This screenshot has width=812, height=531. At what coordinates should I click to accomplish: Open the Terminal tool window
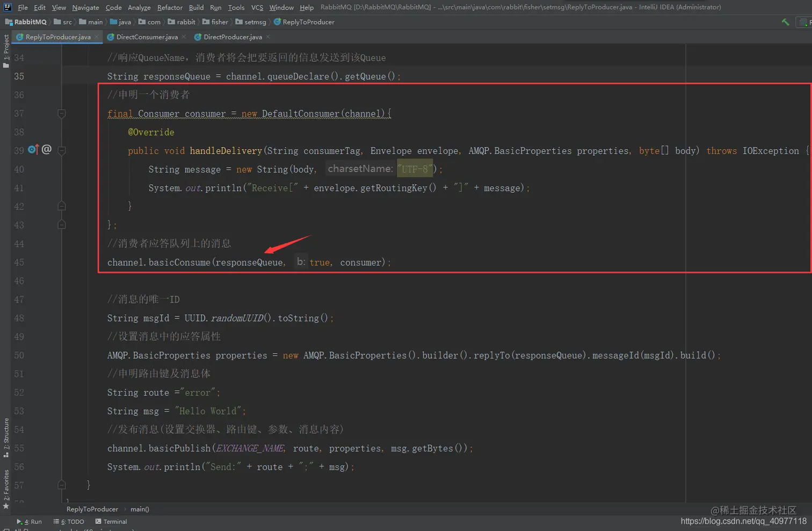pos(111,521)
